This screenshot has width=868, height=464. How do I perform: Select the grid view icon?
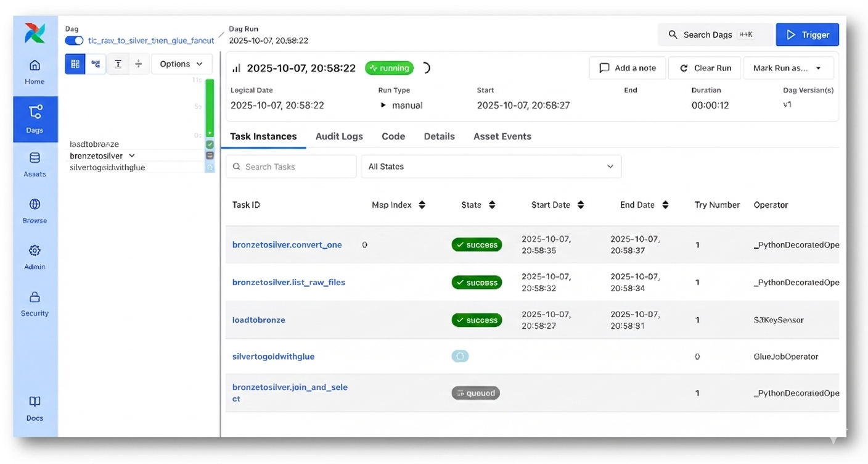point(75,64)
